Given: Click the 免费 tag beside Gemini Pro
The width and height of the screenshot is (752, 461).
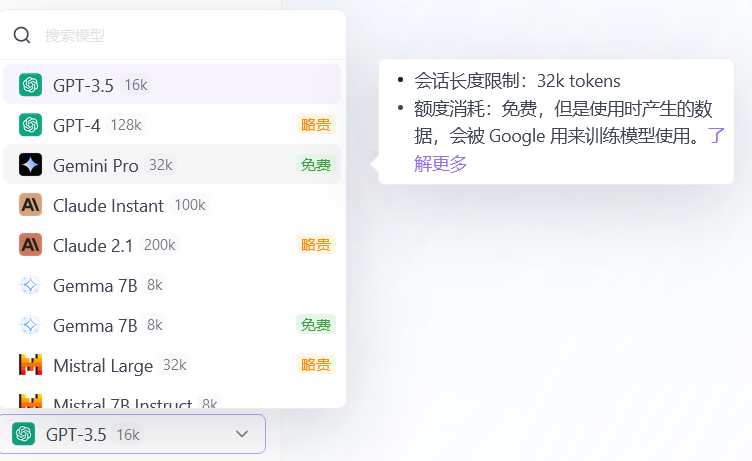Looking at the screenshot, I should coord(316,165).
